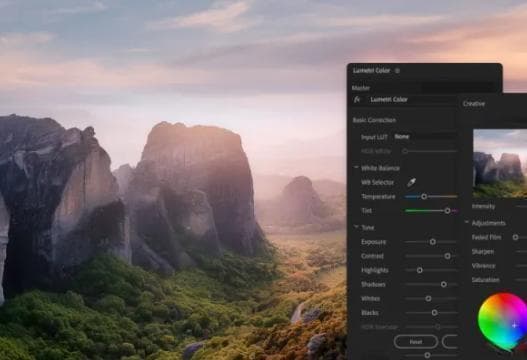Open the Lumetri Color panel menu icon
This screenshot has height=360, width=527.
[397, 71]
